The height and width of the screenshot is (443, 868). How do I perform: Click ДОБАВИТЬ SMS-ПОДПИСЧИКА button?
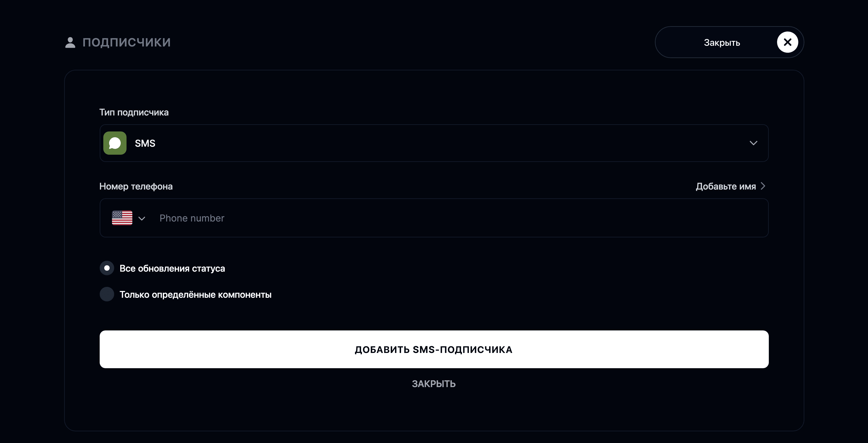[434, 349]
